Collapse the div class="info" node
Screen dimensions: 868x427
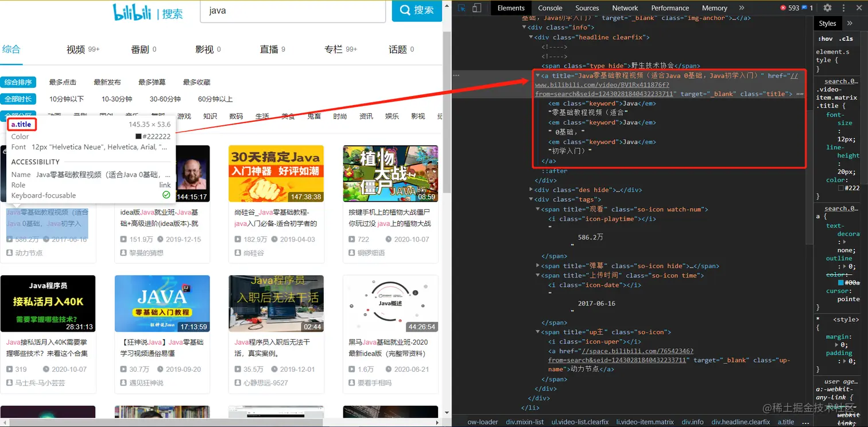point(524,27)
